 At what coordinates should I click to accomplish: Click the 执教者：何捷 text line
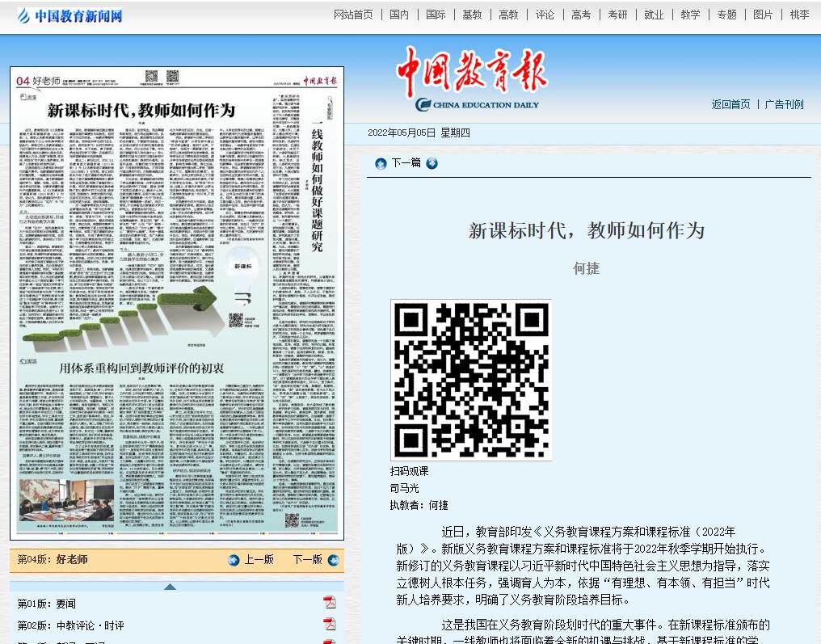(x=419, y=505)
